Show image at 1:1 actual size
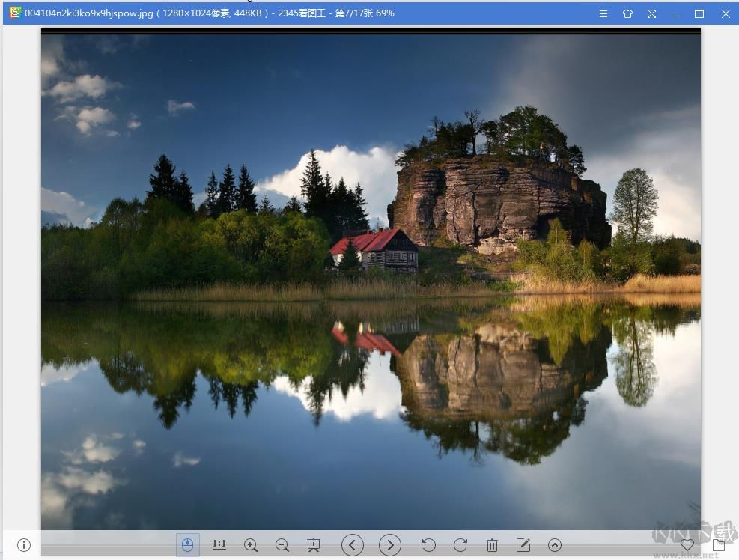The width and height of the screenshot is (739, 560). click(219, 544)
